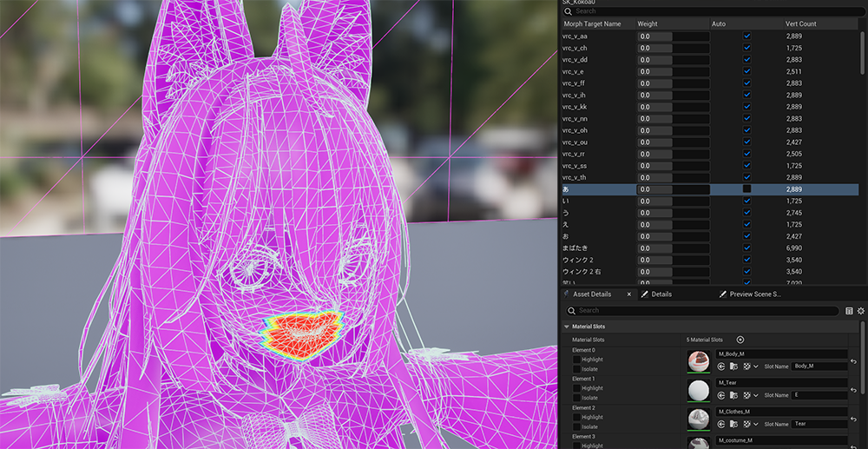Click the Preview Scene tab pencil icon
Viewport: 868px width, 449px height.
coord(723,294)
